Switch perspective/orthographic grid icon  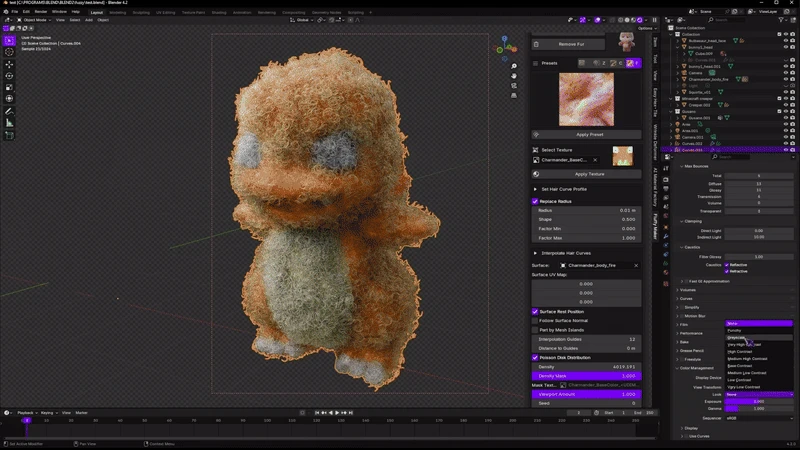(514, 95)
